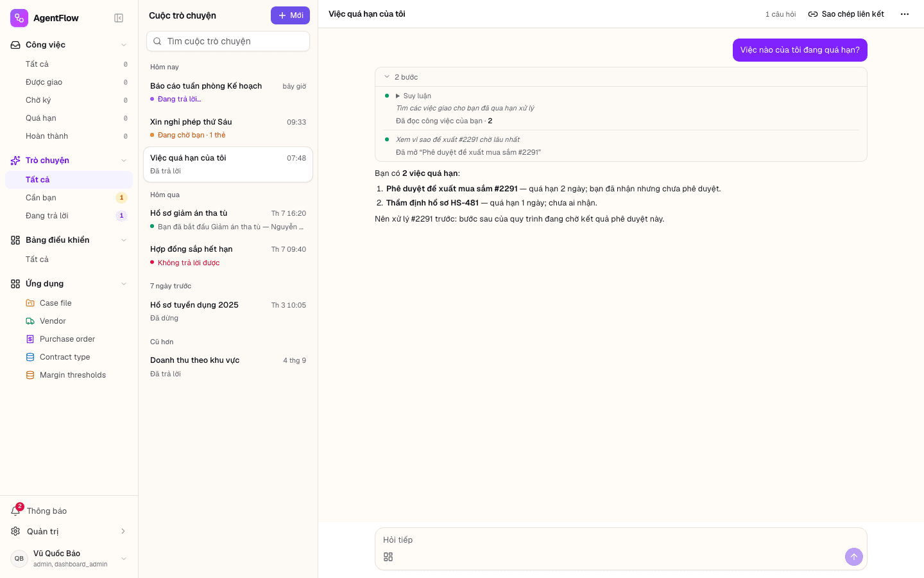
Task: Collapse the Bảng điều khiển section chevron
Action: 124,240
